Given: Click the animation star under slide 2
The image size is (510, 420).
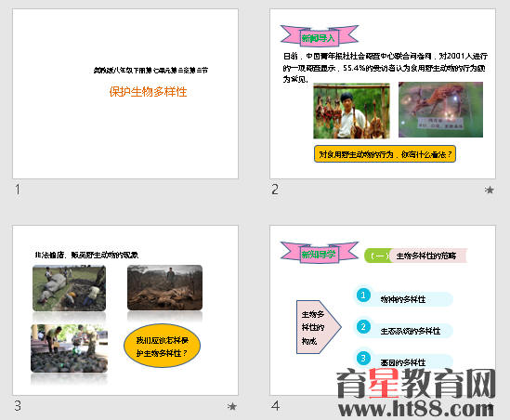Looking at the screenshot, I should pyautogui.click(x=489, y=190).
